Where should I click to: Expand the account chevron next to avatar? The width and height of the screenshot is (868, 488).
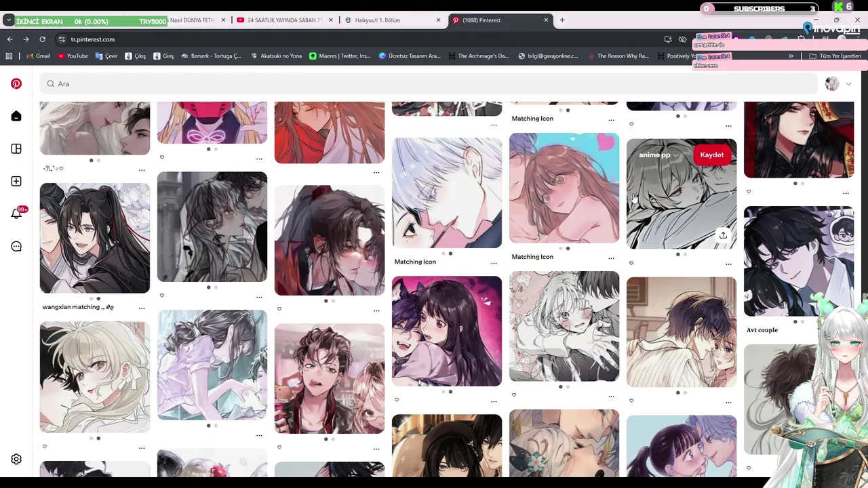tap(848, 84)
